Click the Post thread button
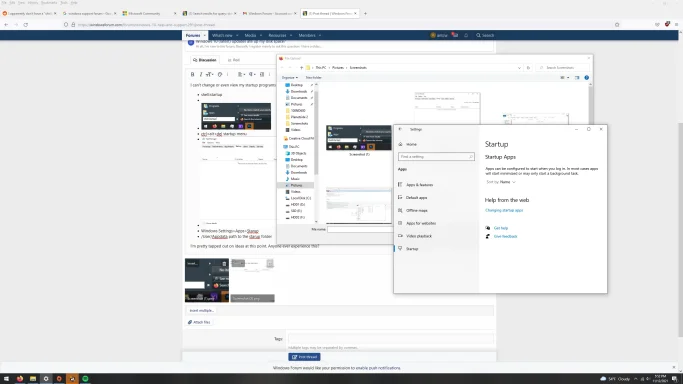Screen dimensions: 683x384 click(304, 357)
